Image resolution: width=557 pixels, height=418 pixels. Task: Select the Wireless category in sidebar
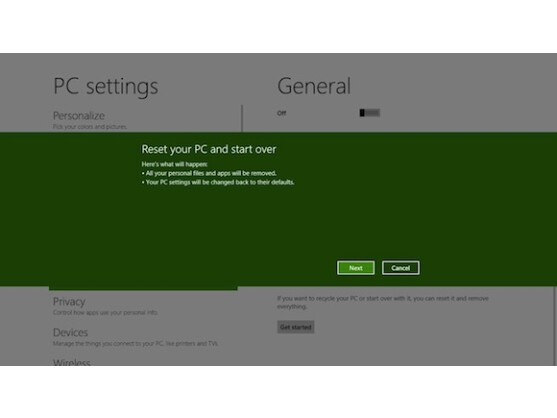(72, 362)
